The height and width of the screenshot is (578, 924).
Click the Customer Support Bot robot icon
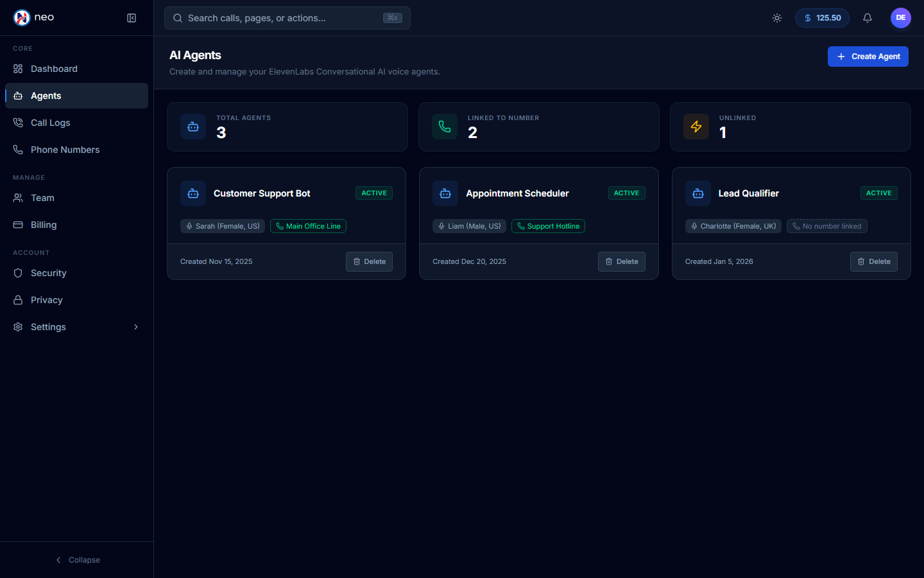(193, 193)
